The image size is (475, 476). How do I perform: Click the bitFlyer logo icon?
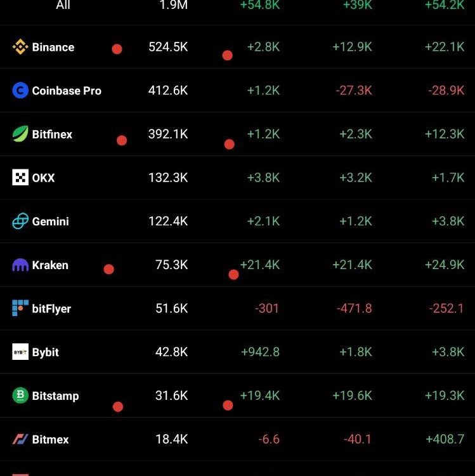pyautogui.click(x=20, y=308)
